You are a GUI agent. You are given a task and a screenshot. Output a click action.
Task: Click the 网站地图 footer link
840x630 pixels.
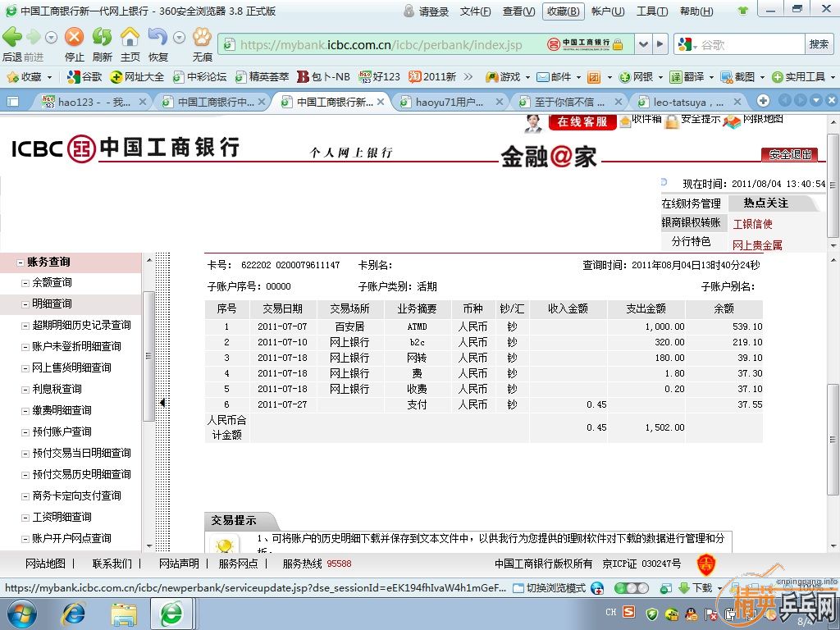point(46,564)
